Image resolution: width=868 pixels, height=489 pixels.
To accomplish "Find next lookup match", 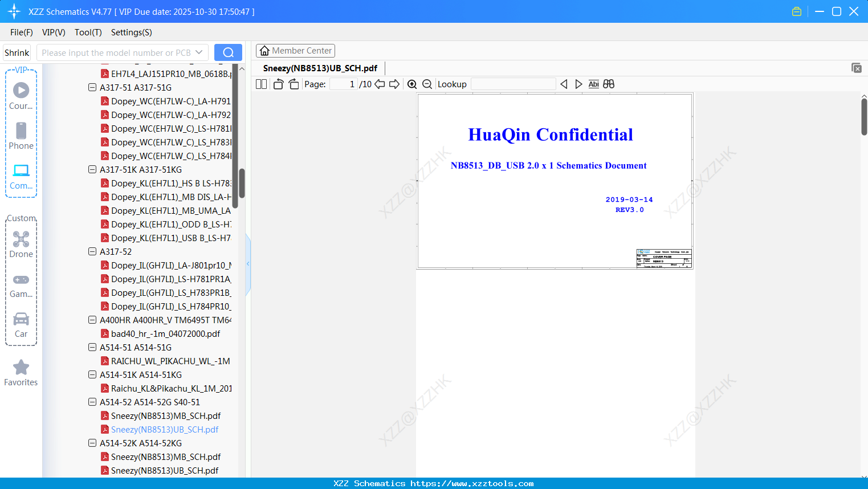I will coord(578,84).
